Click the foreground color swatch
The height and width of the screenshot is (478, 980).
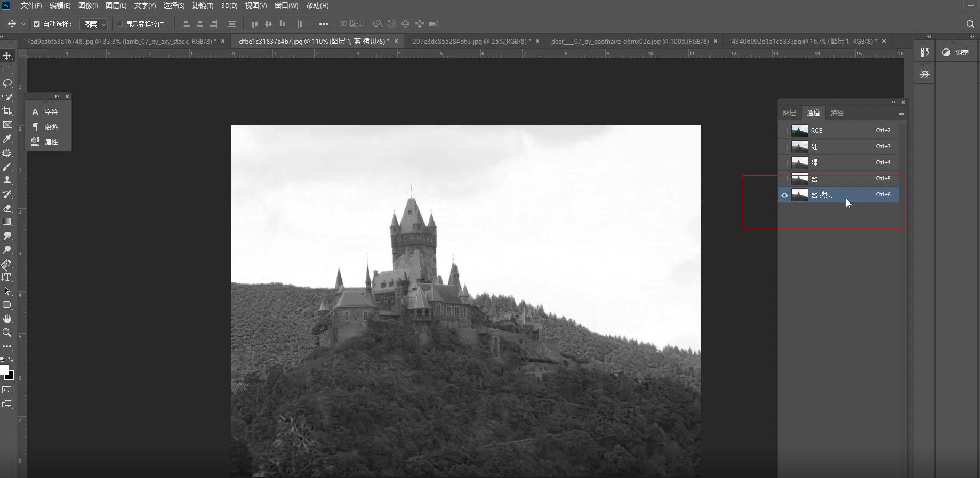4,370
